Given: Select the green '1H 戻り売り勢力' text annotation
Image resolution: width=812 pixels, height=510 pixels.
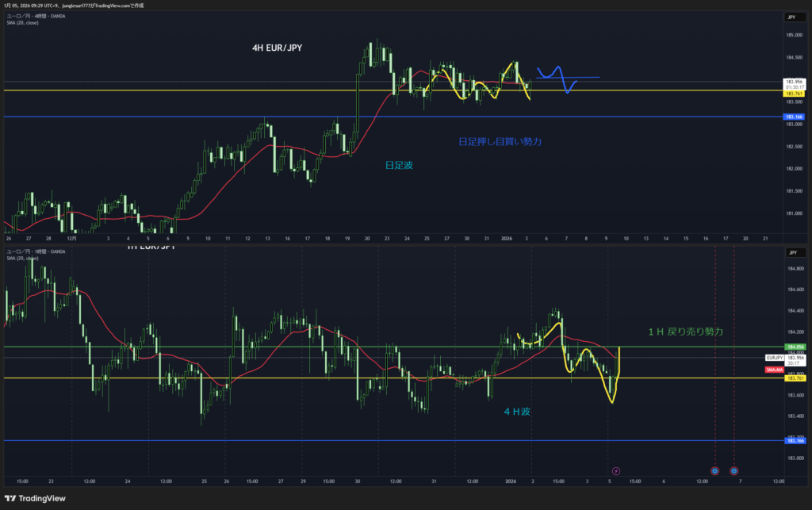Looking at the screenshot, I should (x=685, y=331).
